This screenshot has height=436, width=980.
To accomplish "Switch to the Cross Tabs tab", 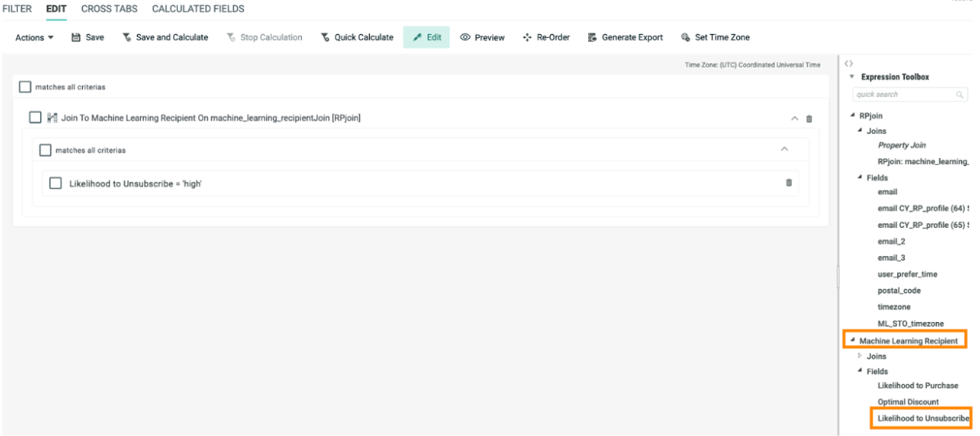I will point(109,9).
